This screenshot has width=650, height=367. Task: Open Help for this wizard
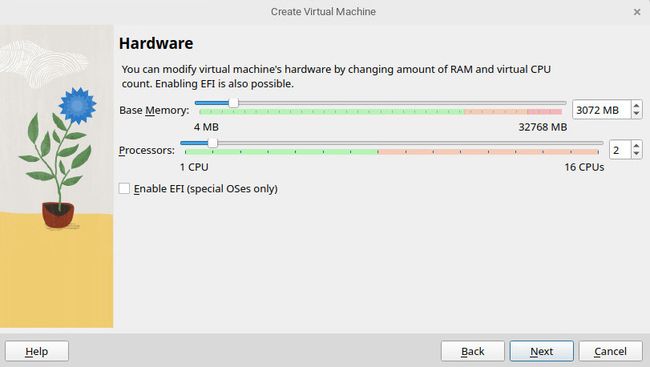point(37,351)
